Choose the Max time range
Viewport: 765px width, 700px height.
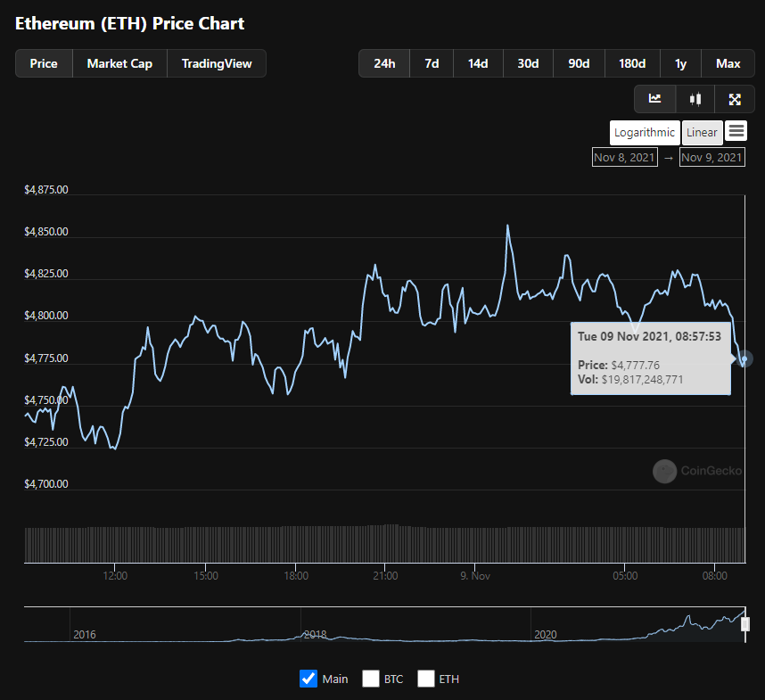coord(728,63)
